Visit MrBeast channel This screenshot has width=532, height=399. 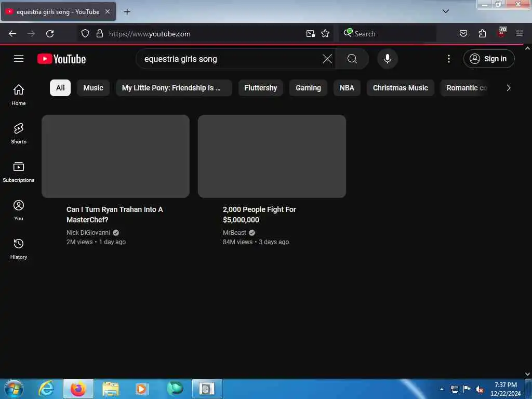(234, 233)
